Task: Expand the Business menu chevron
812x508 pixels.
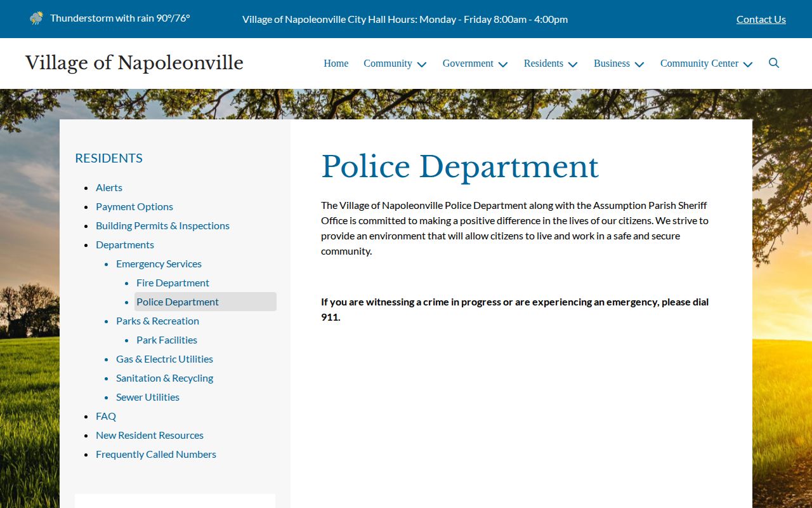Action: click(x=639, y=64)
